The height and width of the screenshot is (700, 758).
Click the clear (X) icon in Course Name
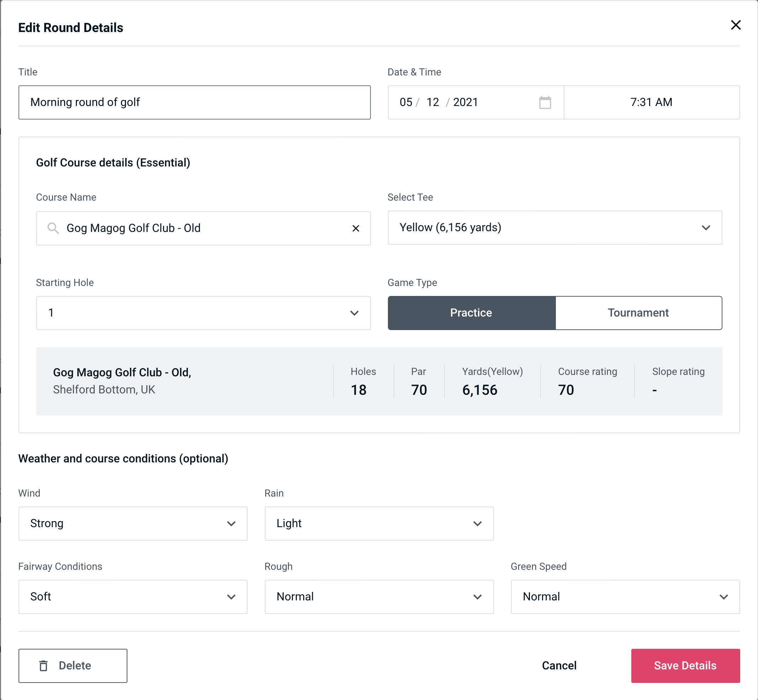pos(356,228)
